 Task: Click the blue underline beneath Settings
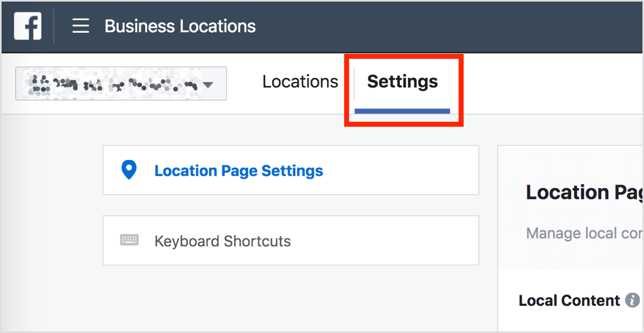point(403,111)
